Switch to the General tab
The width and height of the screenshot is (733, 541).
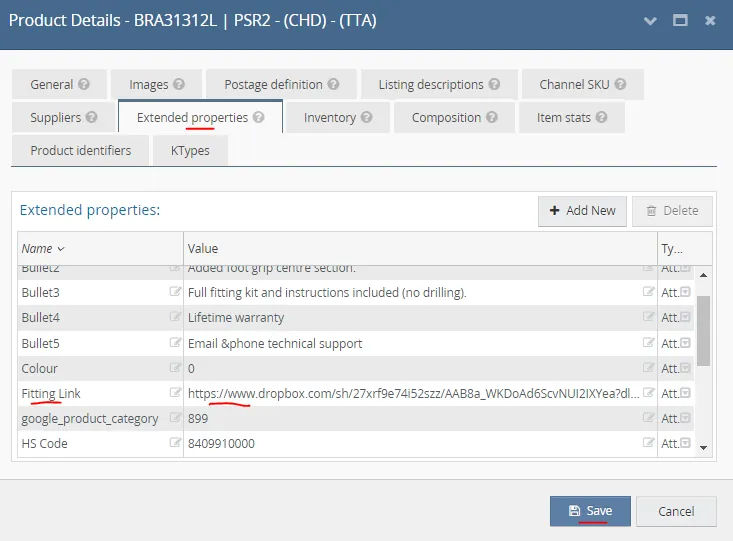pyautogui.click(x=59, y=84)
